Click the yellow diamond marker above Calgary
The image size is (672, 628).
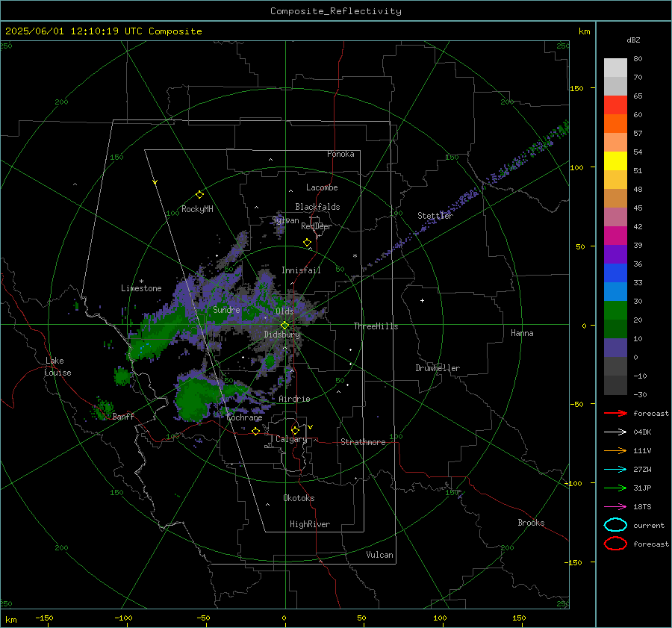click(x=295, y=430)
